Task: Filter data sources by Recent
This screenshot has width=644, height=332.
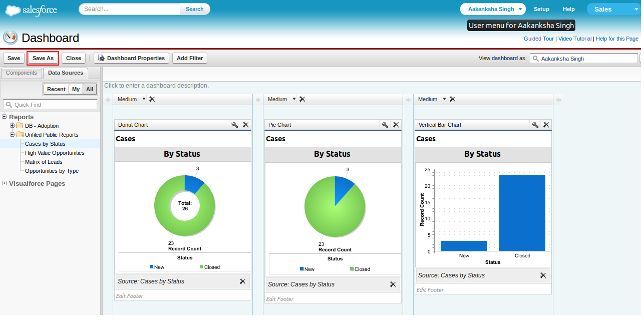Action: pyautogui.click(x=56, y=89)
